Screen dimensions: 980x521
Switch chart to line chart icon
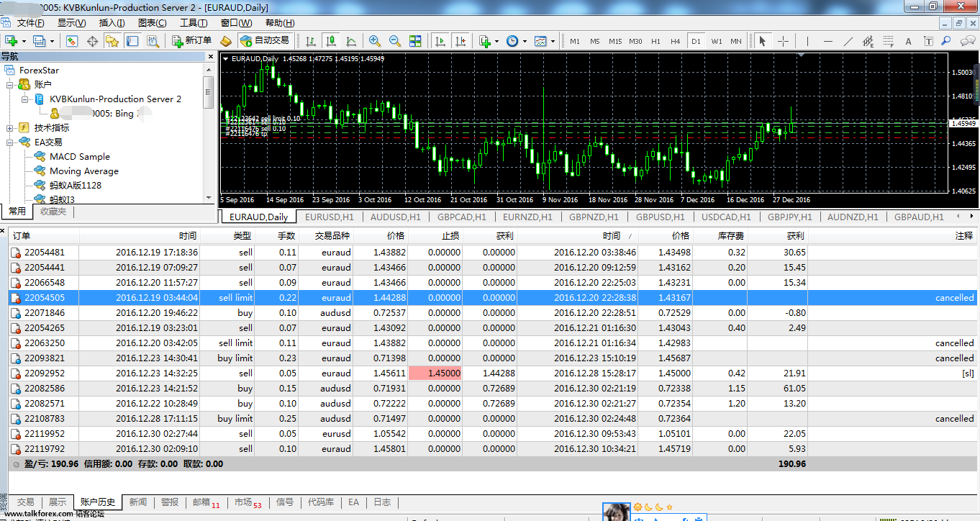click(x=351, y=41)
